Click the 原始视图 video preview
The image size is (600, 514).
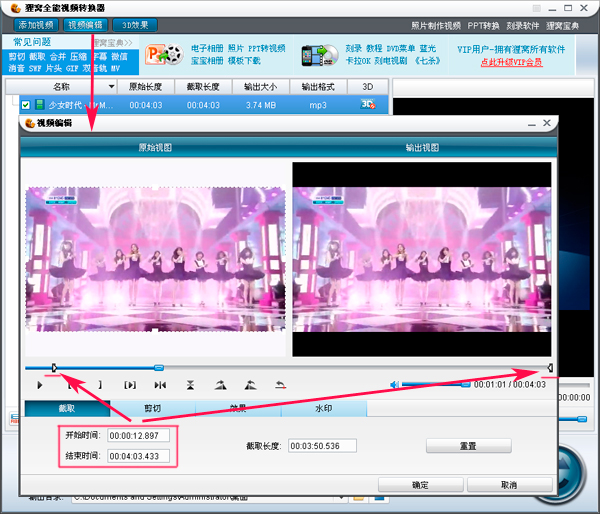[x=155, y=259]
